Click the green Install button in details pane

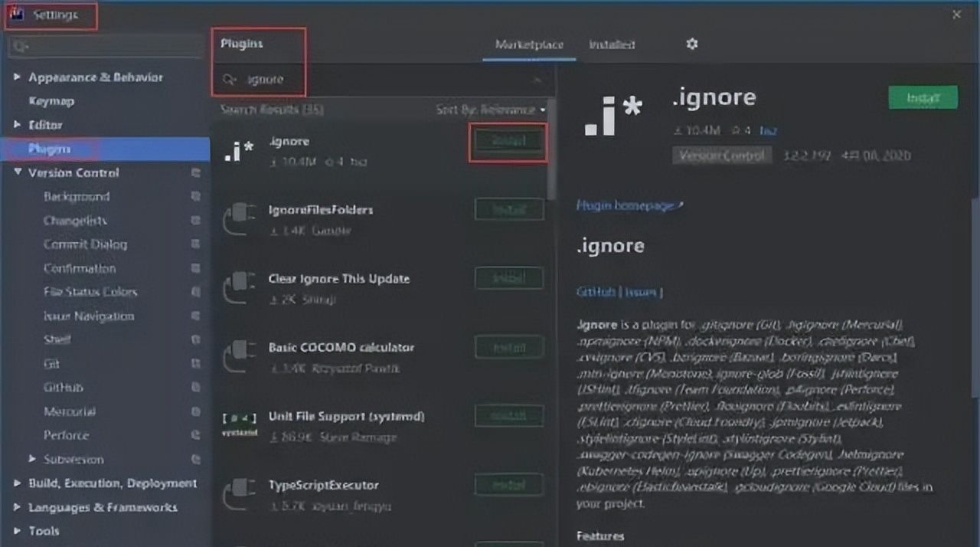[x=923, y=98]
